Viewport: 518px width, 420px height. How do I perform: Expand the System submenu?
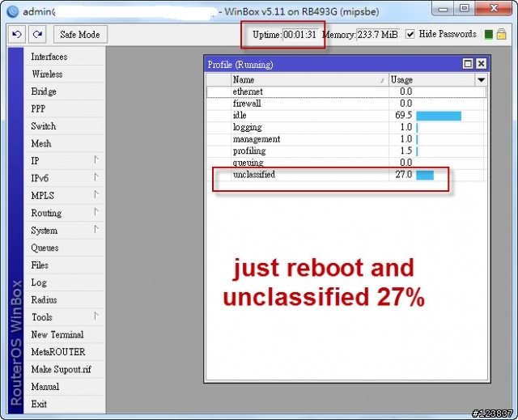(65, 231)
